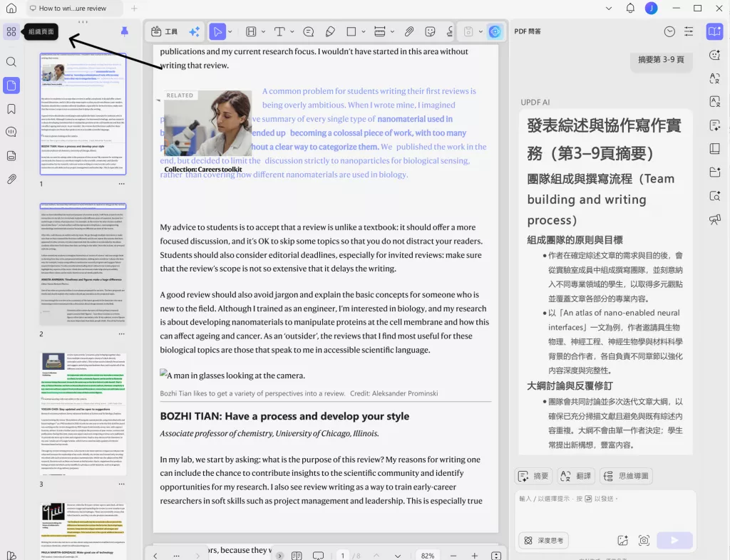
Task: Go to next page down arrow
Action: click(398, 555)
